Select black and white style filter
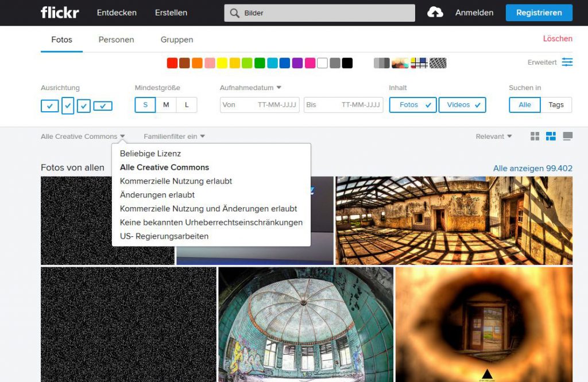The image size is (588, 382). [381, 63]
